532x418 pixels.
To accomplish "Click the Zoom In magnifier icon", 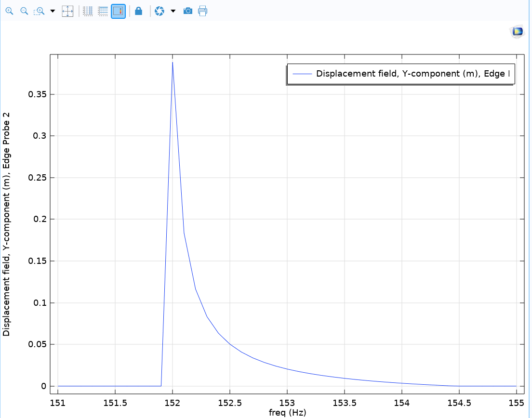I will tap(9, 11).
